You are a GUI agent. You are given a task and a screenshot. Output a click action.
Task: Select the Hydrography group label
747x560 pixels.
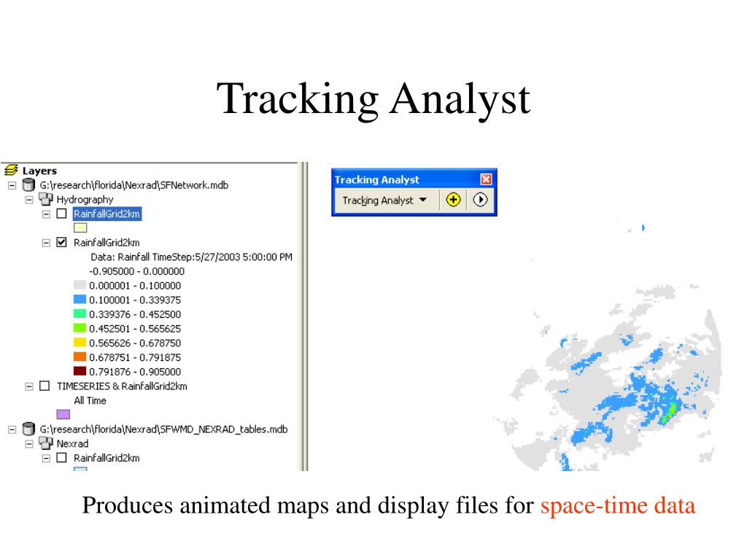[x=85, y=200]
